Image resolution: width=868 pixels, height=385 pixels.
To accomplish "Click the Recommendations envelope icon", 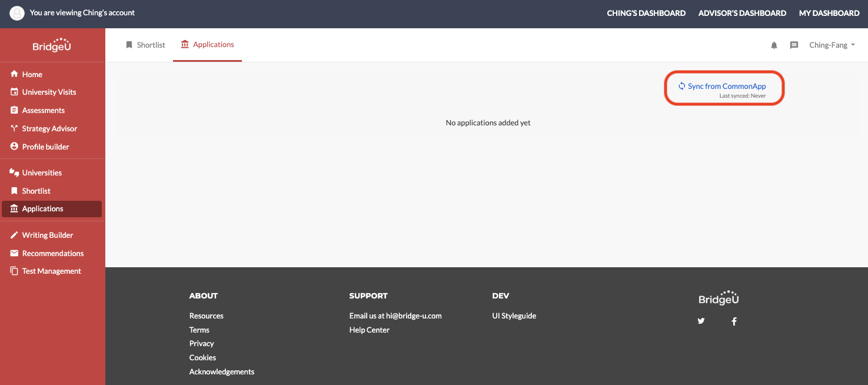I will pos(14,253).
